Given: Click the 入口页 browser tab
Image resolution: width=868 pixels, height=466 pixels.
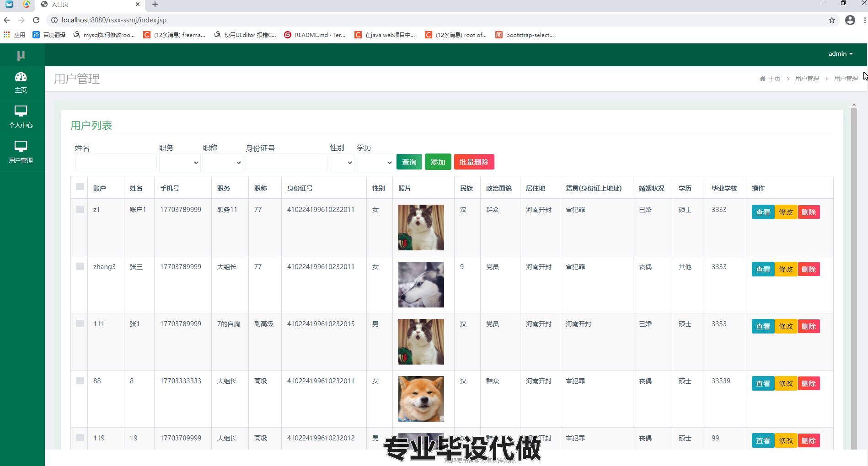Looking at the screenshot, I should pos(91,5).
